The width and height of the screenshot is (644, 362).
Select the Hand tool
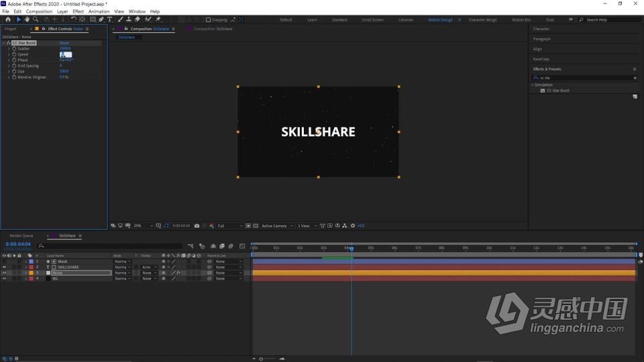27,19
